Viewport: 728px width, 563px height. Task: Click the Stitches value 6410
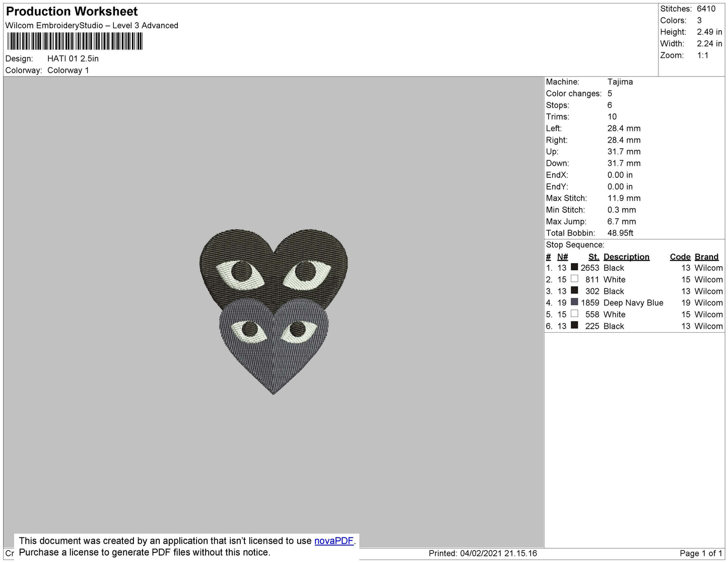(706, 9)
